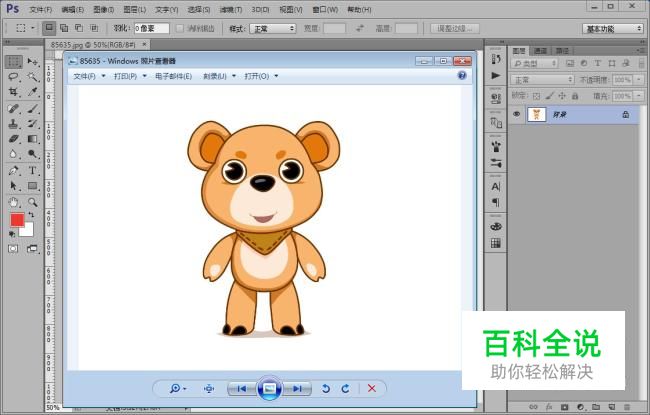Open the 基本功能 workspace dropdown
The image size is (650, 415).
pos(613,29)
